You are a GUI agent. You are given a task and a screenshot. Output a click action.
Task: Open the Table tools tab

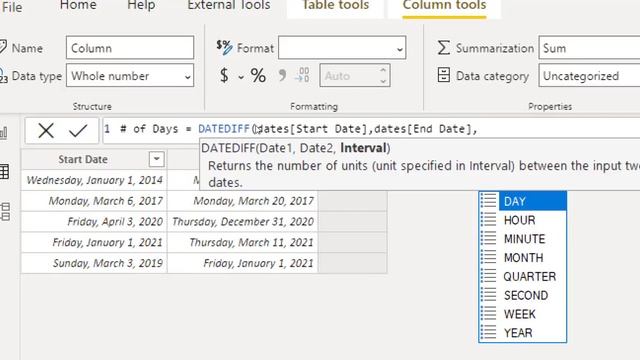335,5
